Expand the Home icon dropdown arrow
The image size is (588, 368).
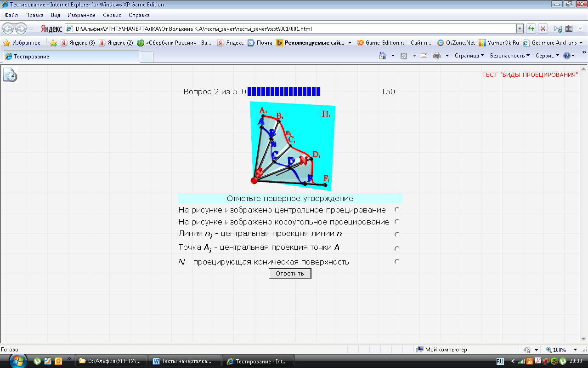tap(393, 56)
